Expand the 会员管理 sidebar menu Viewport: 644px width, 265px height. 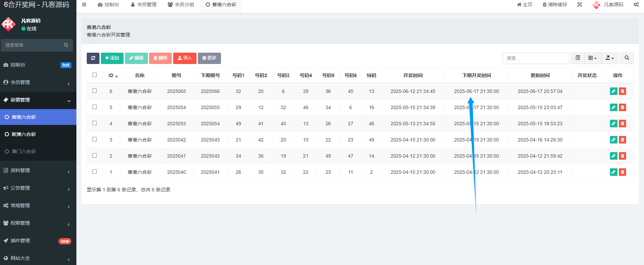pyautogui.click(x=38, y=83)
